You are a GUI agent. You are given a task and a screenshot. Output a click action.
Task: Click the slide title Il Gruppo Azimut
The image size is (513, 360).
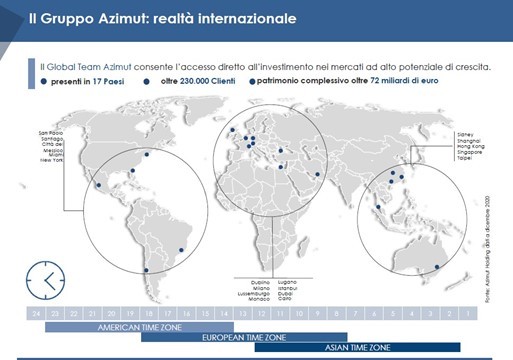click(163, 19)
